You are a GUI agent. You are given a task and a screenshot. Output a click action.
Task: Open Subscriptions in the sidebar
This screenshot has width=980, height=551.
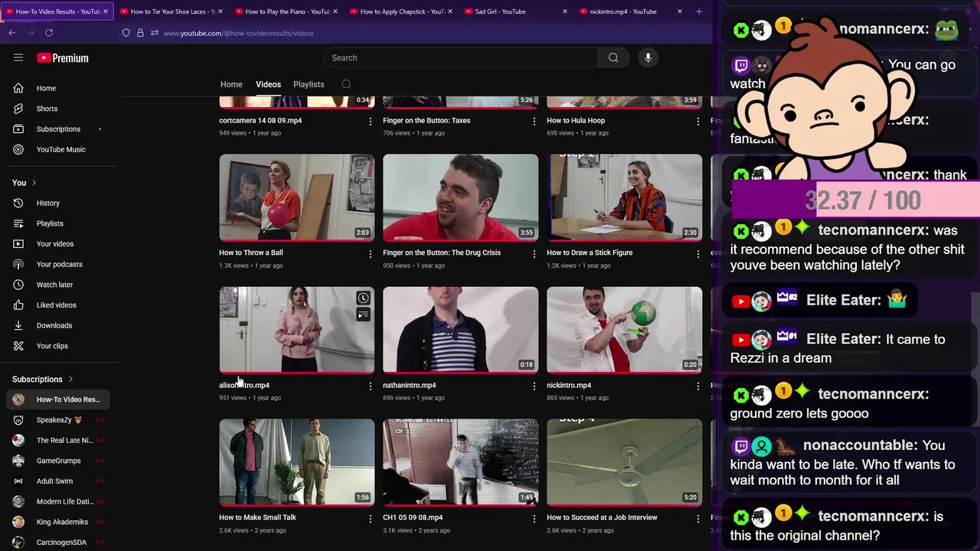point(58,129)
